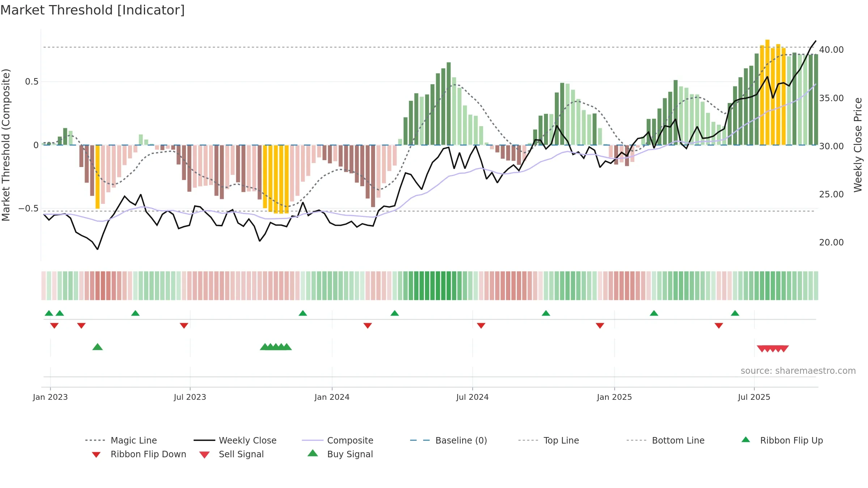Click the ribbon flip up marker near Feb 2025

tap(654, 313)
